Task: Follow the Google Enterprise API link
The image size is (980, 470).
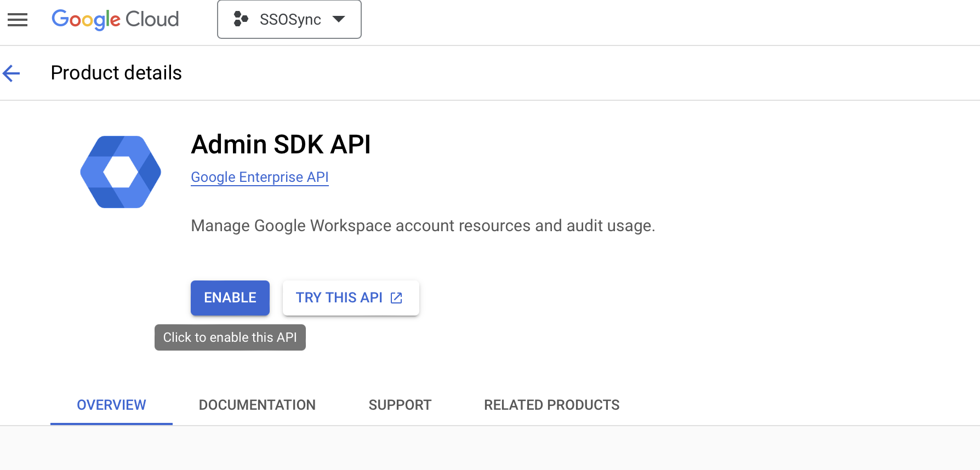Action: 259,177
